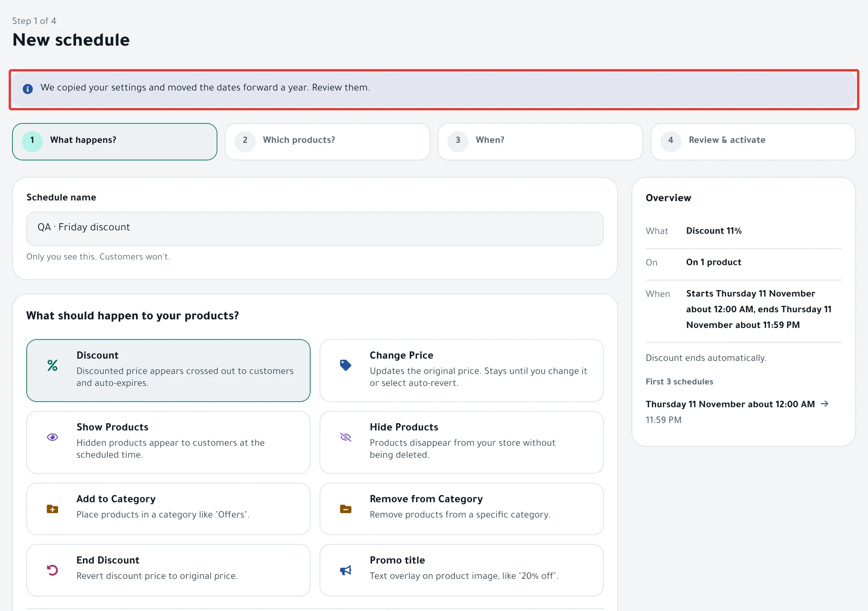Image resolution: width=868 pixels, height=611 pixels.
Task: Click the Only you see this hint
Action: tap(98, 257)
